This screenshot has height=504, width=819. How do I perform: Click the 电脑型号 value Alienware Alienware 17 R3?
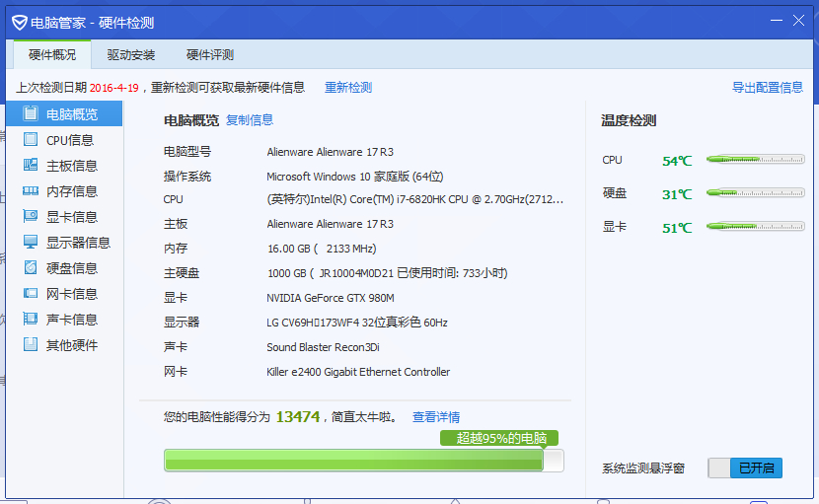coord(331,152)
